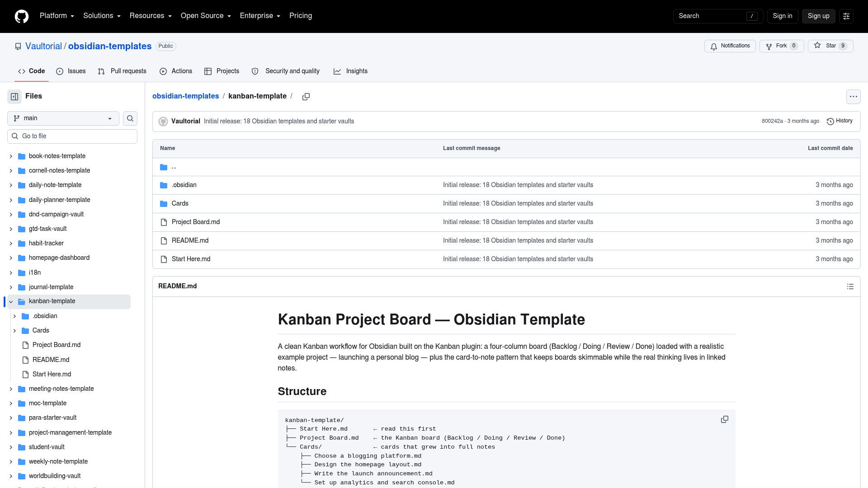This screenshot has height=488, width=868.
Task: Switch to the Code tab
Action: [x=31, y=71]
